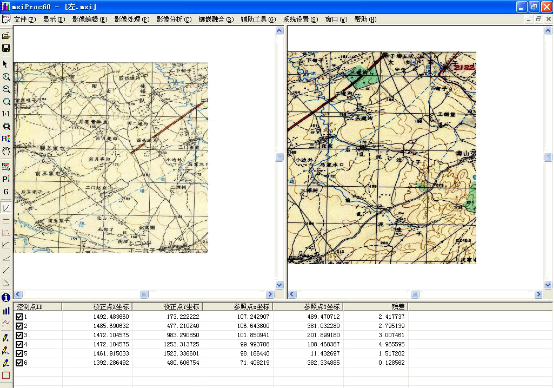Screen dimensions: 554x388
Task: Click the left pane map image
Action: 111,158
